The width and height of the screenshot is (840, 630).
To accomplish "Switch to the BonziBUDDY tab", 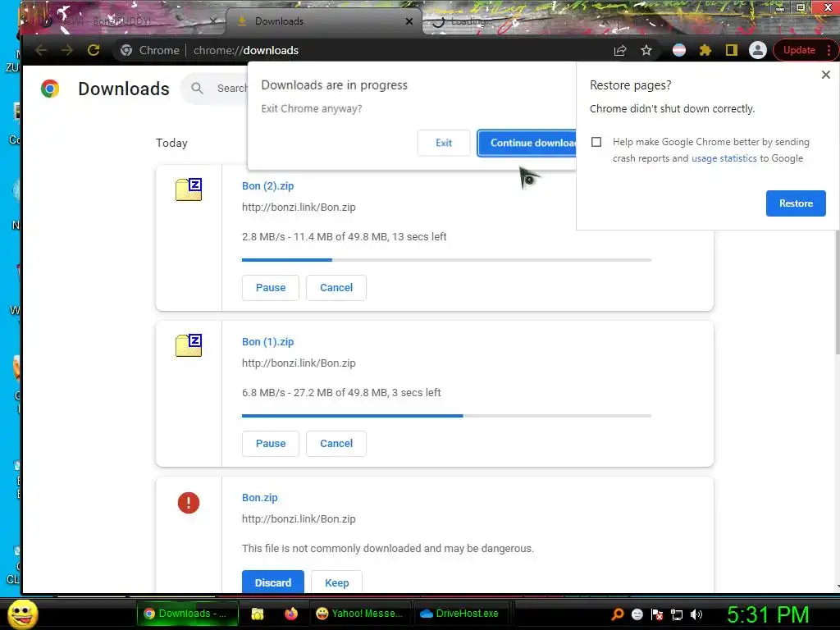I will point(123,21).
